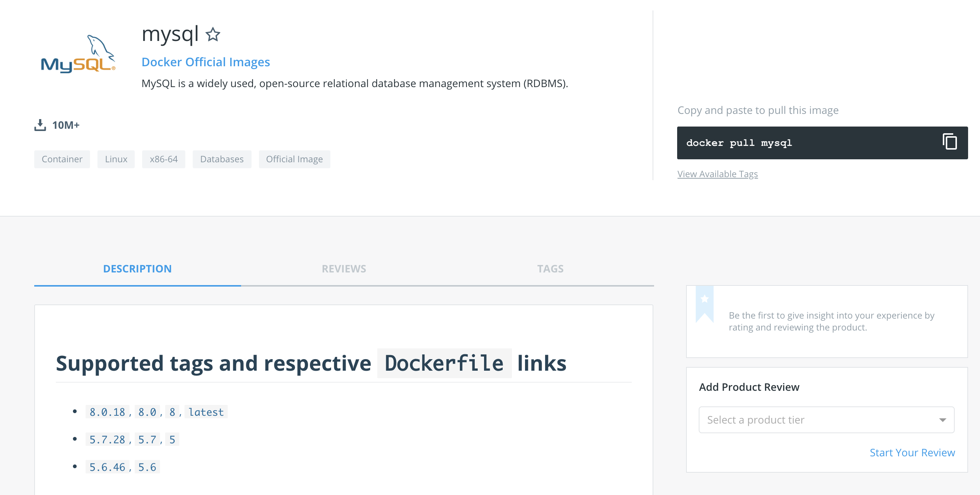Open the product tier dropdown arrow
The width and height of the screenshot is (980, 495).
942,420
